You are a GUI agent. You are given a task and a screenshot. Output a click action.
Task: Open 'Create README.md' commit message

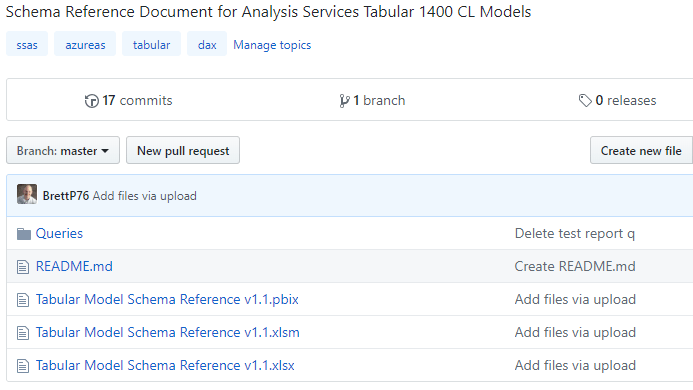coord(575,267)
